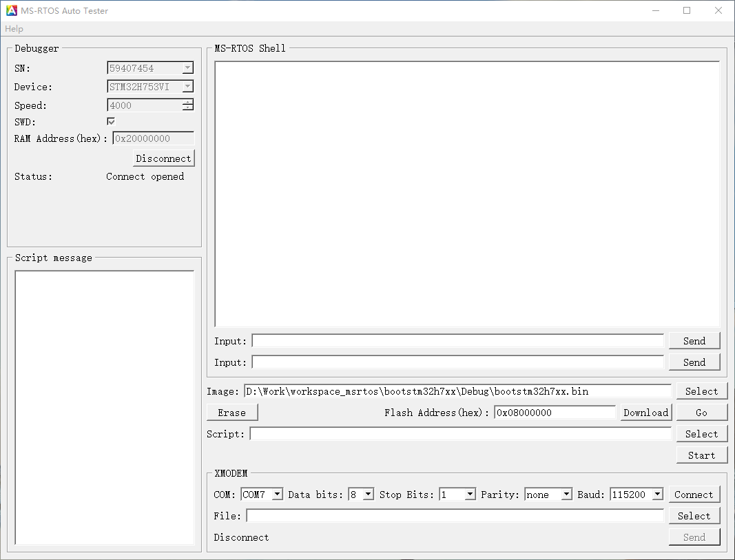
Task: Start the script with Start button
Action: tap(701, 455)
